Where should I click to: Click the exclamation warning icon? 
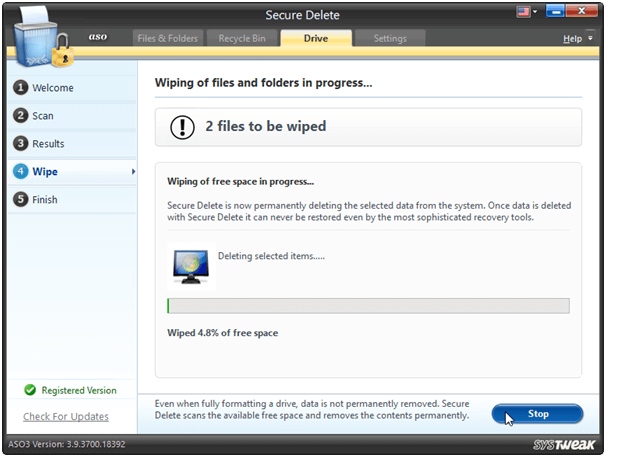click(x=181, y=127)
